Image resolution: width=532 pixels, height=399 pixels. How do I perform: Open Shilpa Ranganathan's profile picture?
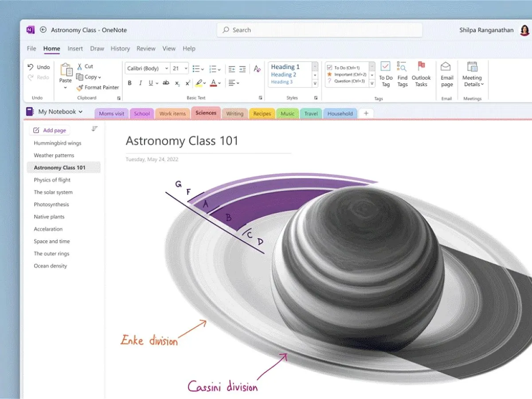pos(524,30)
